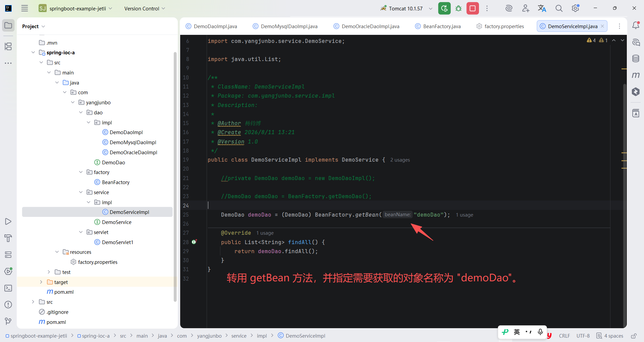Open Search Everywhere magnifier
The image size is (644, 342).
559,8
